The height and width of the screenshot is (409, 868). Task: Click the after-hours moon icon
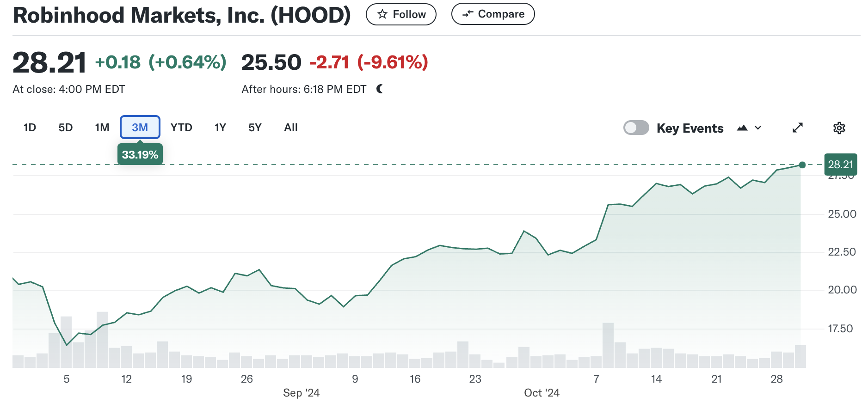point(380,89)
